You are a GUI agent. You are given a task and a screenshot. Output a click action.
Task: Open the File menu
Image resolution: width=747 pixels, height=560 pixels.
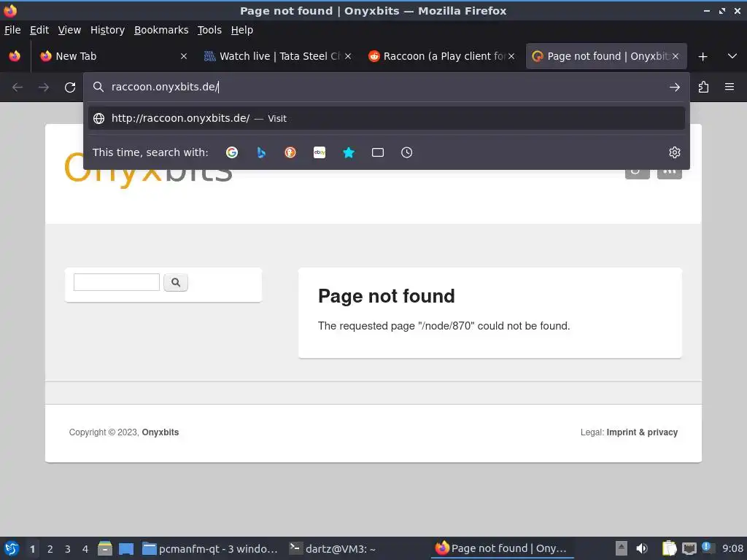(x=12, y=30)
